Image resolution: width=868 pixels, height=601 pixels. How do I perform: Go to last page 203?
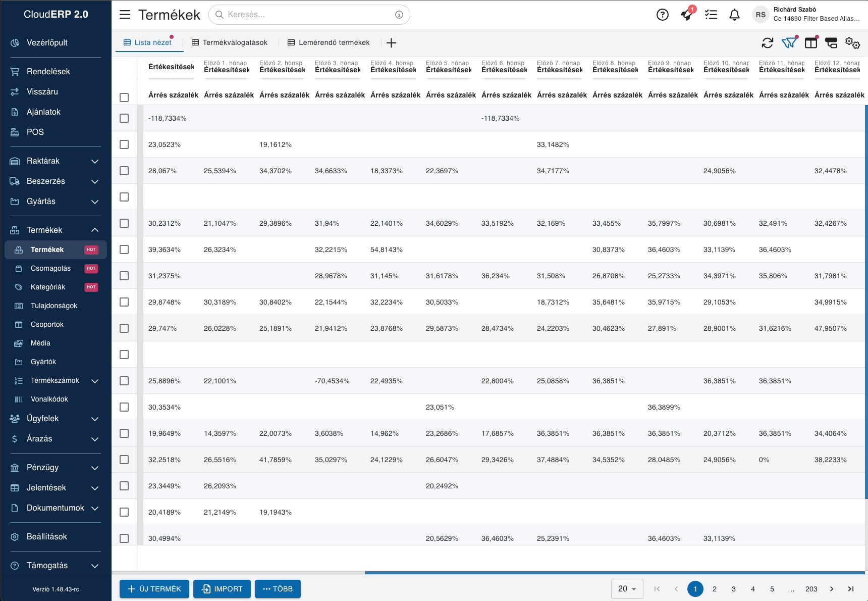811,589
